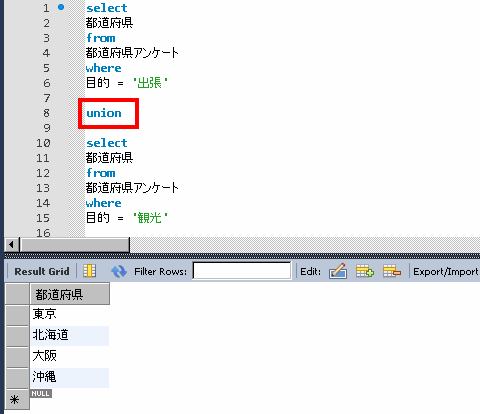Click the edit current row pencil icon

pos(338,271)
